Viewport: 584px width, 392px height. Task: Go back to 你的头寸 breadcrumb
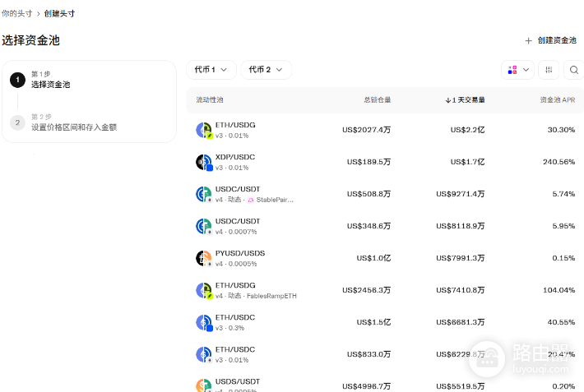pos(16,14)
